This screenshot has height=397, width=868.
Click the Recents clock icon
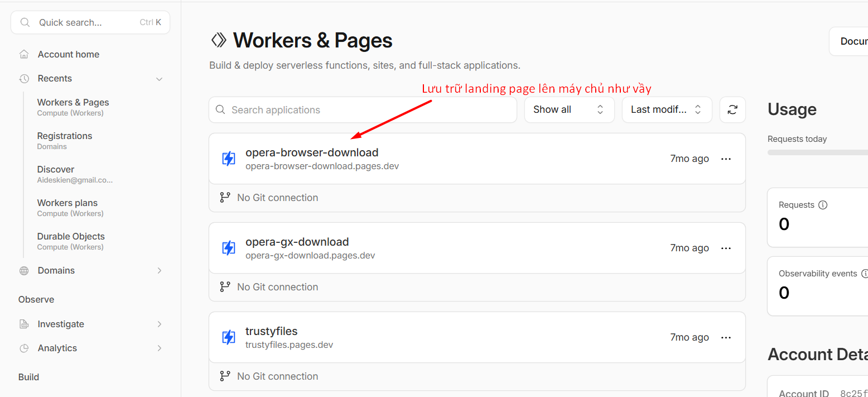pos(24,79)
